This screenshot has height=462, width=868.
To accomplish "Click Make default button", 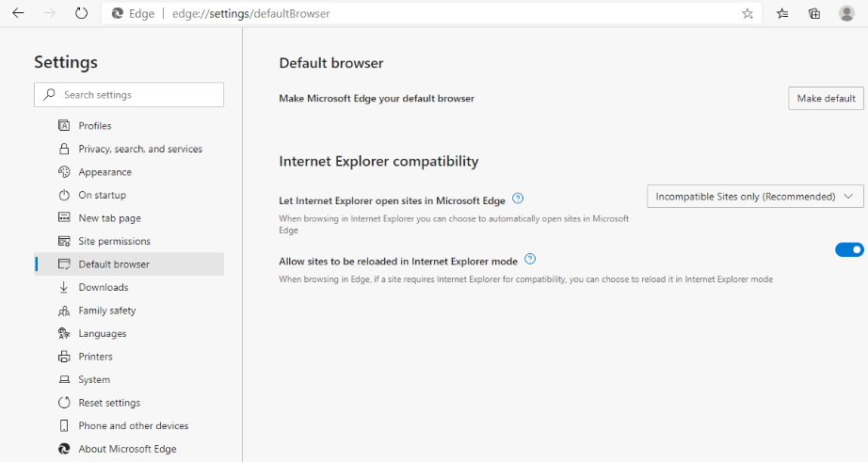I will pos(826,98).
